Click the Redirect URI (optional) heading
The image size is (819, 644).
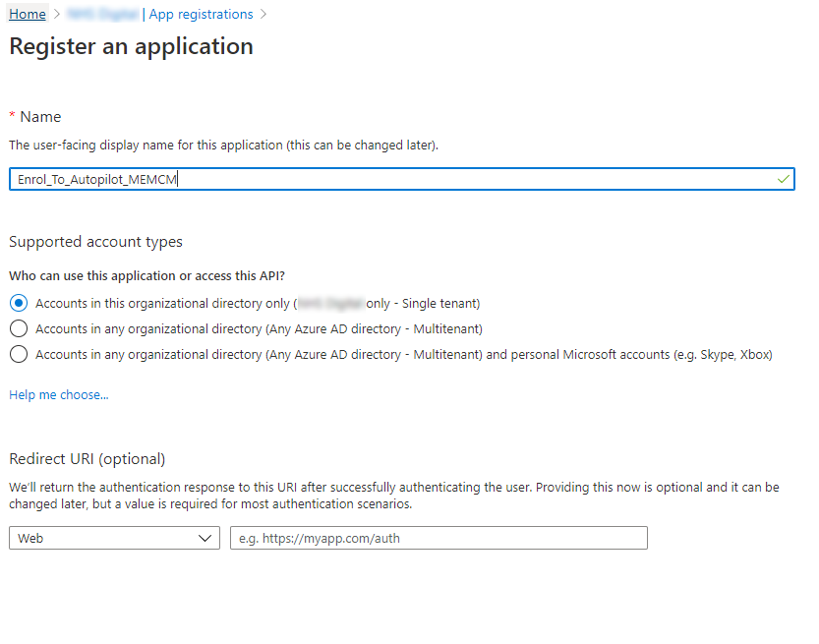pos(88,458)
